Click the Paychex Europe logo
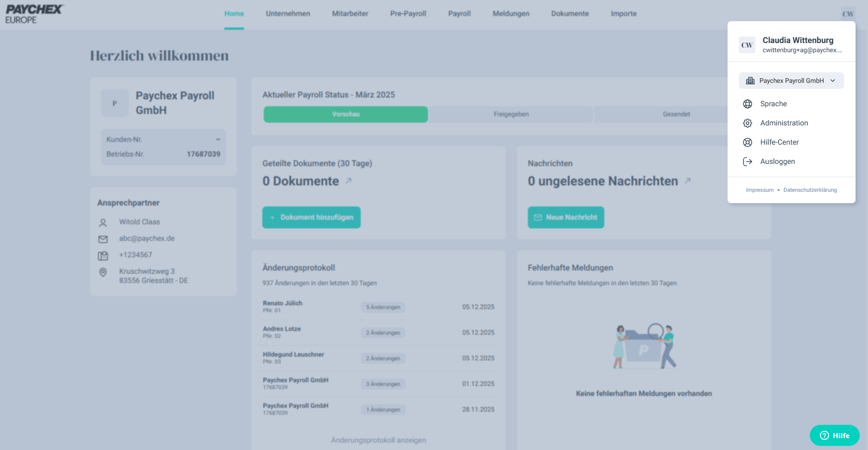 [x=34, y=14]
